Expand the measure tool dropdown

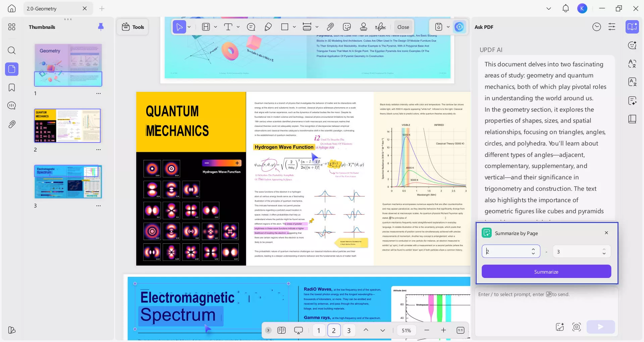pos(317,27)
